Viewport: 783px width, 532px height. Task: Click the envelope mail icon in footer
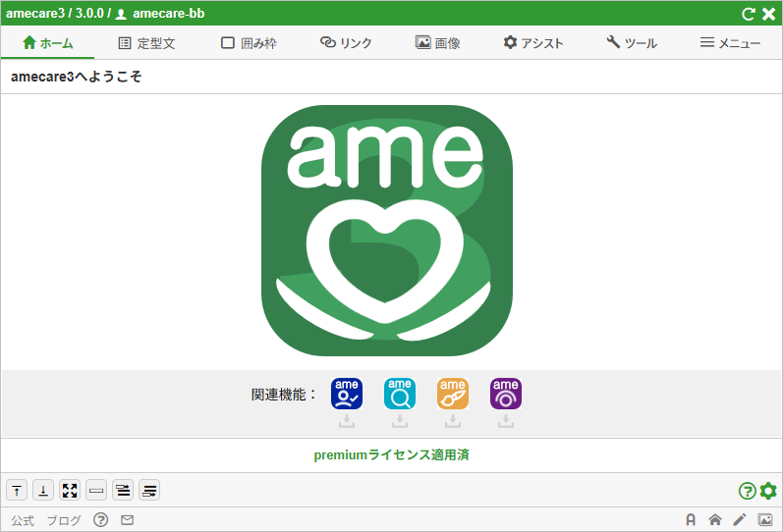tap(127, 520)
